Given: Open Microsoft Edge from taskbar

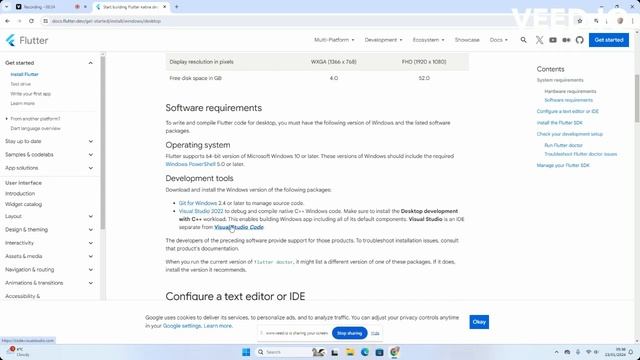Looking at the screenshot, I should click(364, 352).
